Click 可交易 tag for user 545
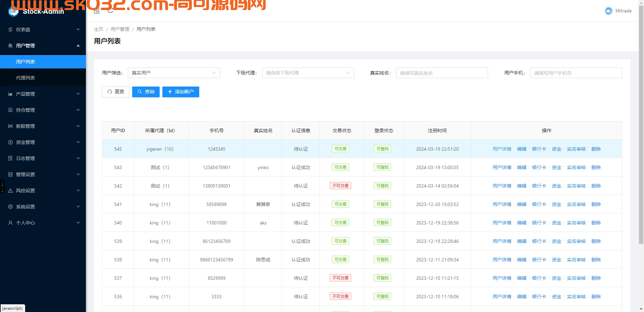Image resolution: width=644 pixels, height=312 pixels. pyautogui.click(x=340, y=149)
